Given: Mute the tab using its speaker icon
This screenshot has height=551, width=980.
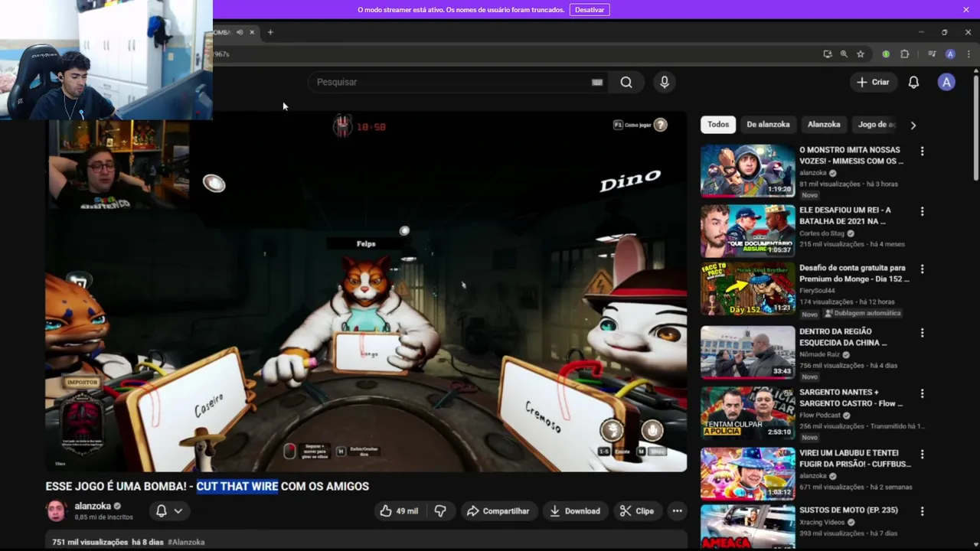Looking at the screenshot, I should [240, 32].
